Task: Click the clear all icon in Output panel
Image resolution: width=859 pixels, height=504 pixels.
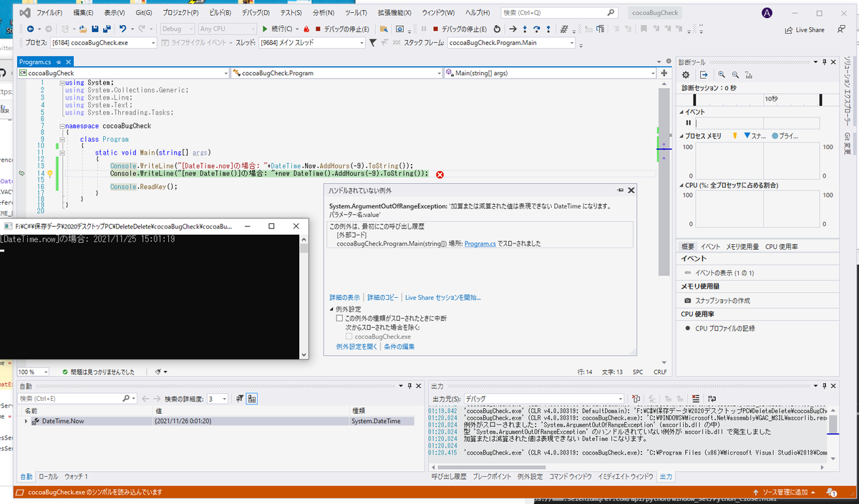Action: [695, 399]
